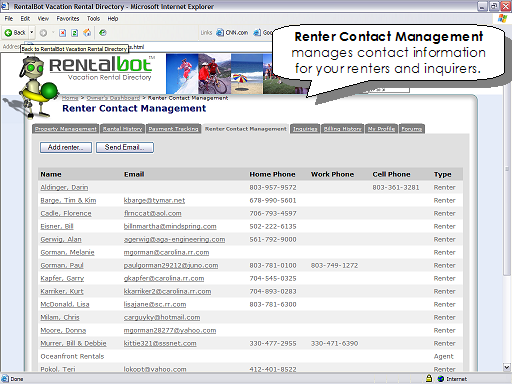Click the Back button in the browser toolbar
The width and height of the screenshot is (512, 384).
point(15,33)
